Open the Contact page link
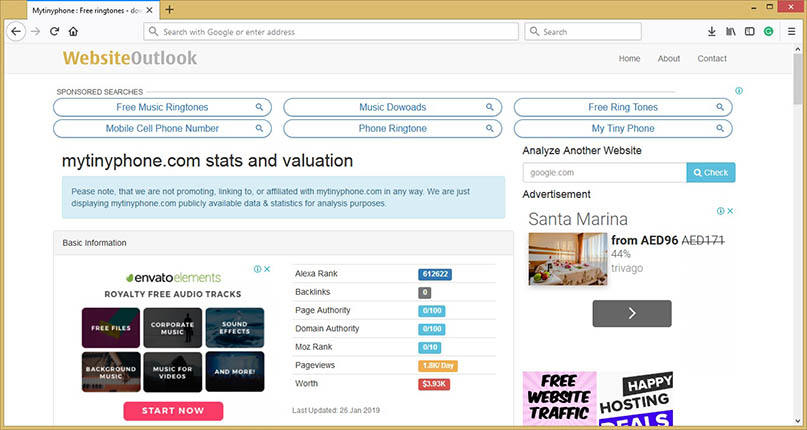807x430 pixels. (712, 58)
